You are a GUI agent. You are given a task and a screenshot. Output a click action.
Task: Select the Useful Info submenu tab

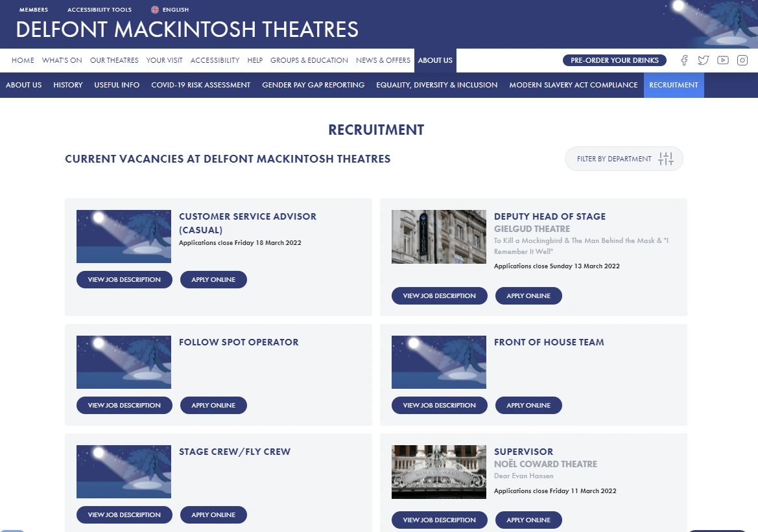tap(117, 85)
